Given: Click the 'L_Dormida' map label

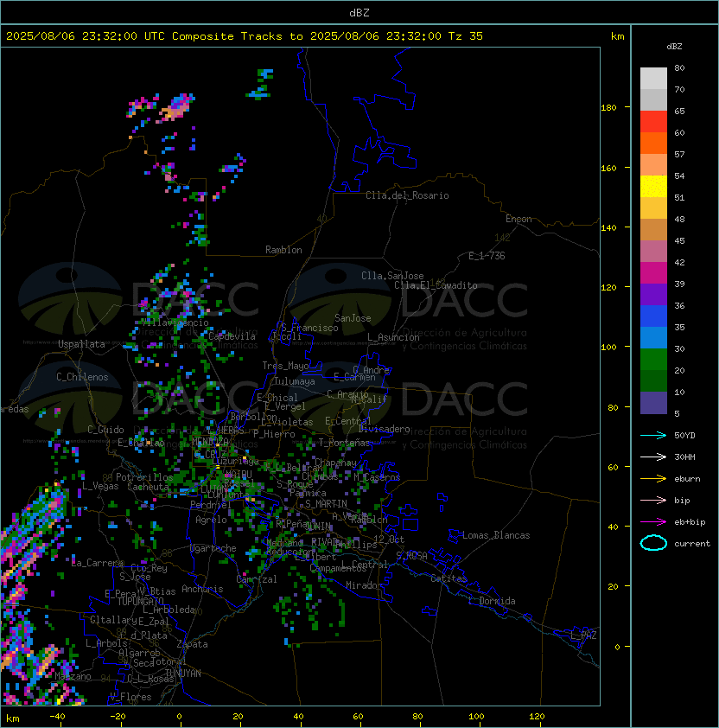Looking at the screenshot, I should (x=492, y=601).
